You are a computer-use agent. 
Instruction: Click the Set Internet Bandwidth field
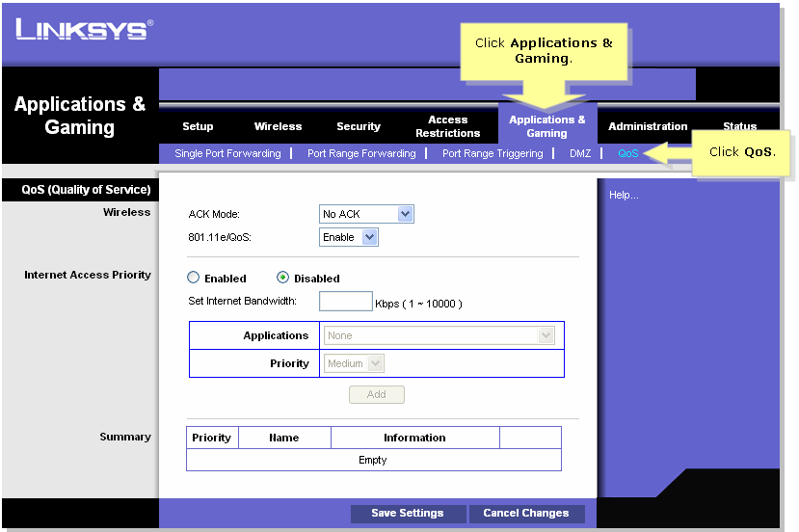pyautogui.click(x=345, y=301)
